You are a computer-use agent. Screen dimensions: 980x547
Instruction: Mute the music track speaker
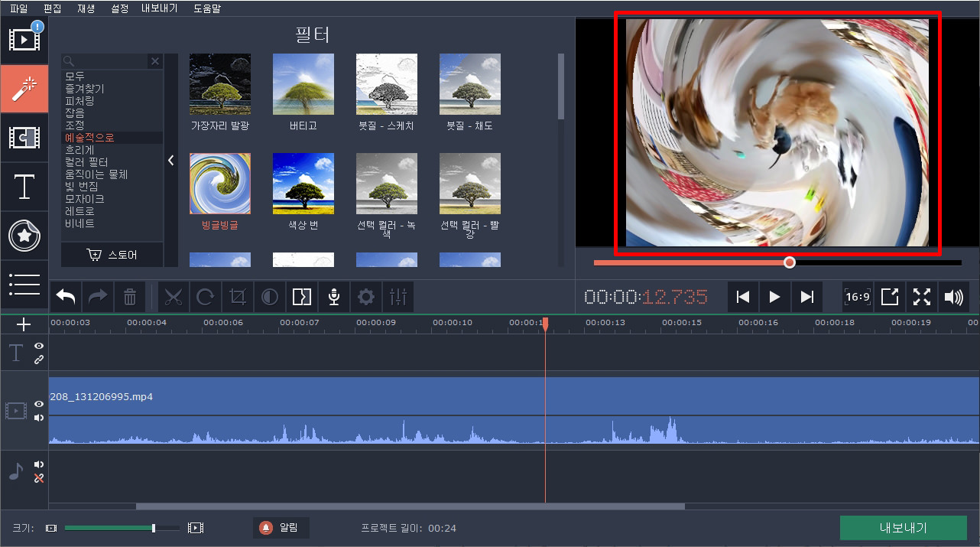click(39, 464)
